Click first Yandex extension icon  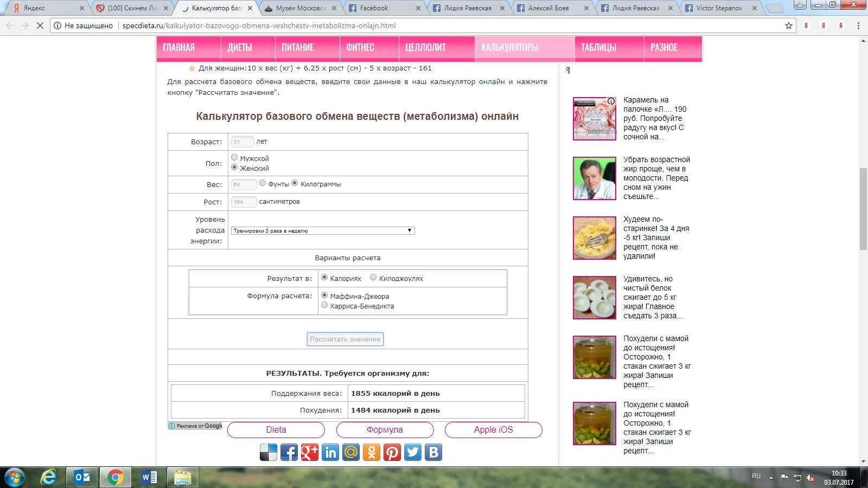(x=806, y=25)
